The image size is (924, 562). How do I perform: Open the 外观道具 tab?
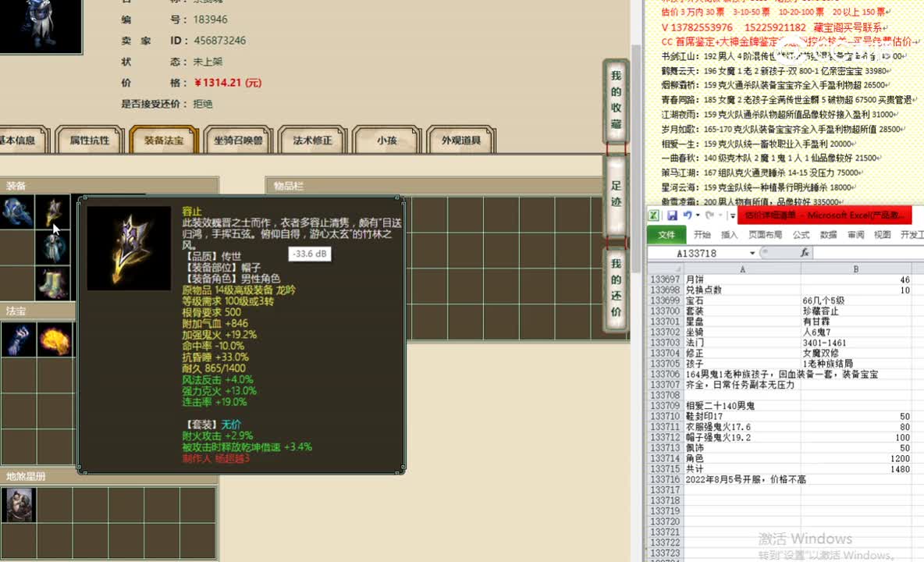click(x=460, y=140)
